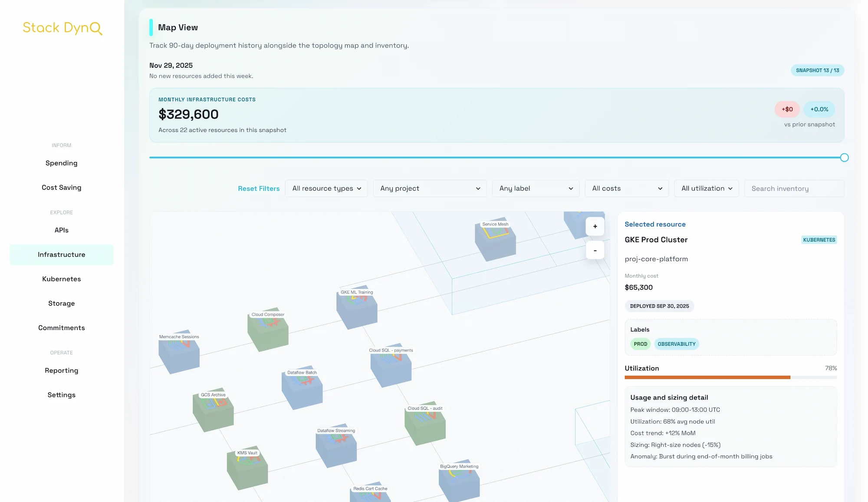Open the All resource types dropdown
Image resolution: width=868 pixels, height=502 pixels.
coord(326,188)
